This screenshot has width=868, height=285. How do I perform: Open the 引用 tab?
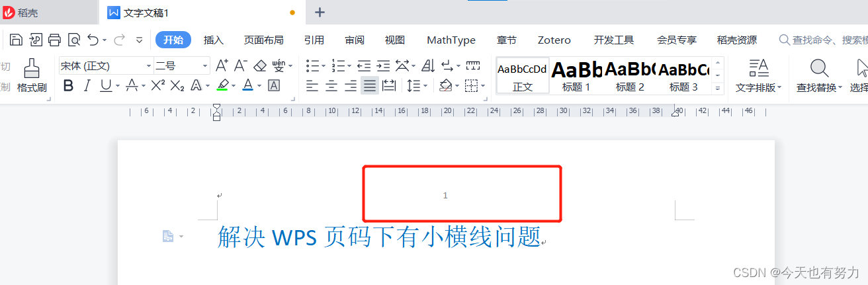(x=314, y=40)
